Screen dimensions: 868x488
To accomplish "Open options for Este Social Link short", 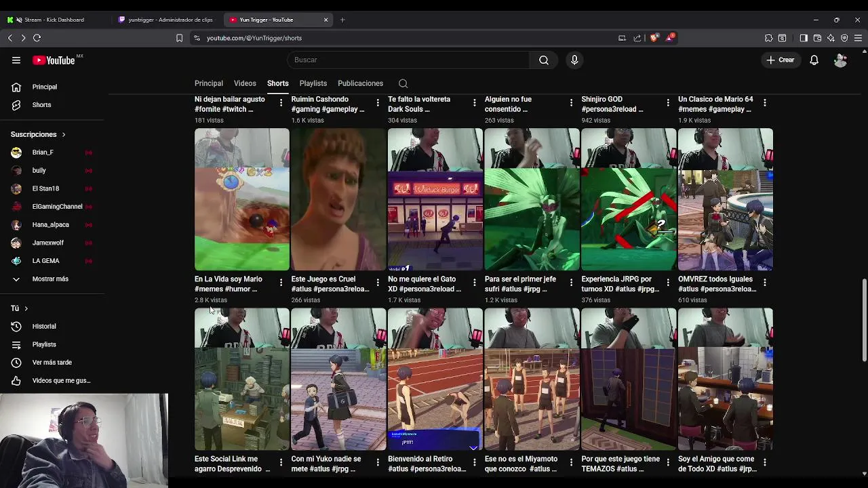I will (281, 462).
